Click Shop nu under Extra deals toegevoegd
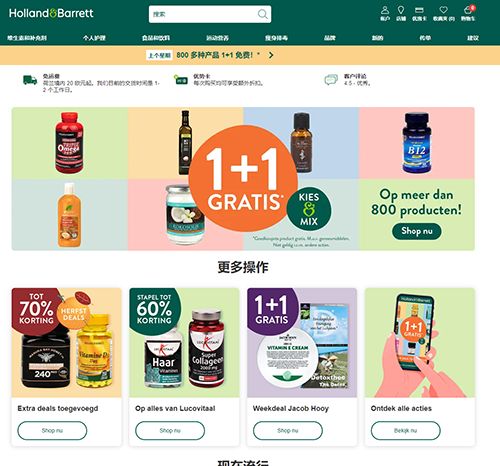The height and width of the screenshot is (466, 500). coord(52,431)
